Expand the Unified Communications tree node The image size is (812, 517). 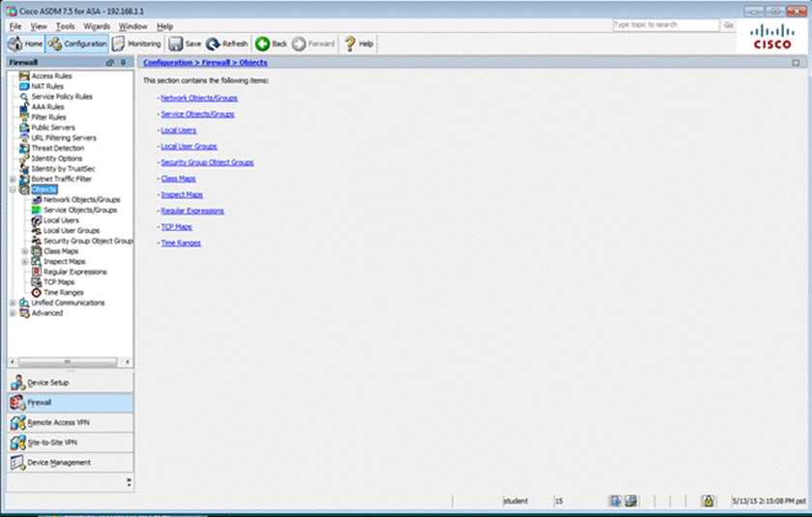pyautogui.click(x=12, y=302)
